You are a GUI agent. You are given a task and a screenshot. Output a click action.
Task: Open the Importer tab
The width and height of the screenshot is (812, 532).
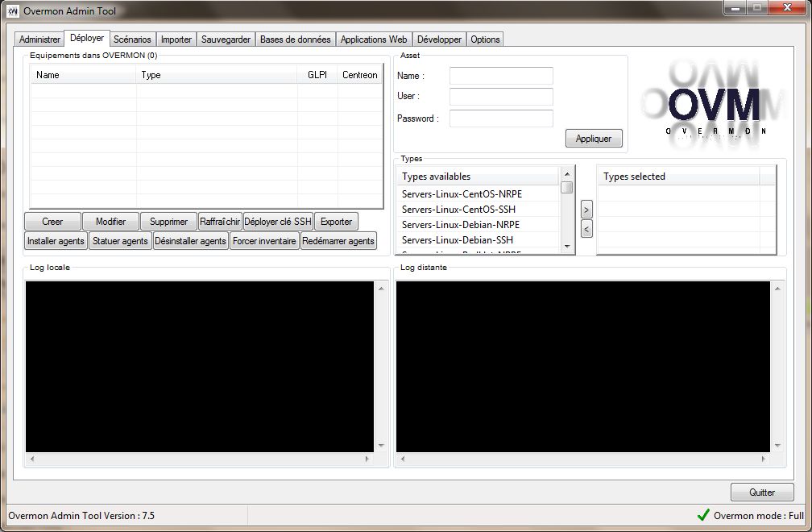[176, 39]
